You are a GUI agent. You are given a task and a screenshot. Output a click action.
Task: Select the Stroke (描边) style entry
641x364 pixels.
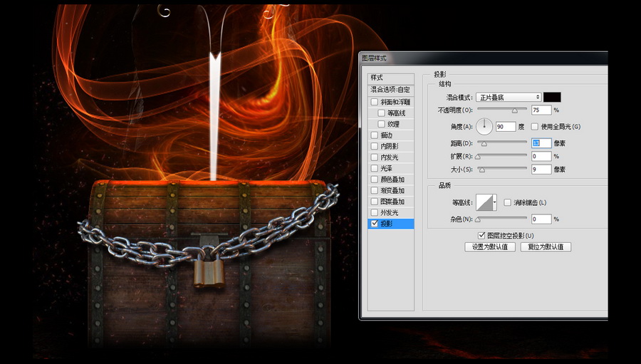(x=387, y=135)
